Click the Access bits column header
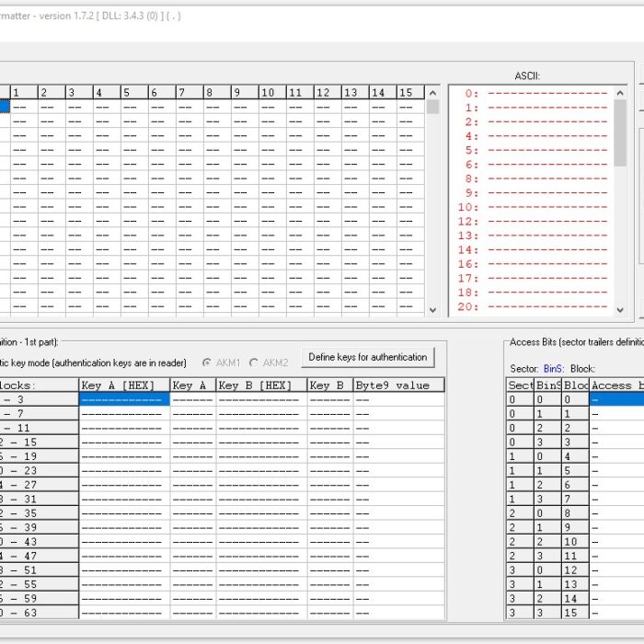This screenshot has width=644, height=644. 617,385
